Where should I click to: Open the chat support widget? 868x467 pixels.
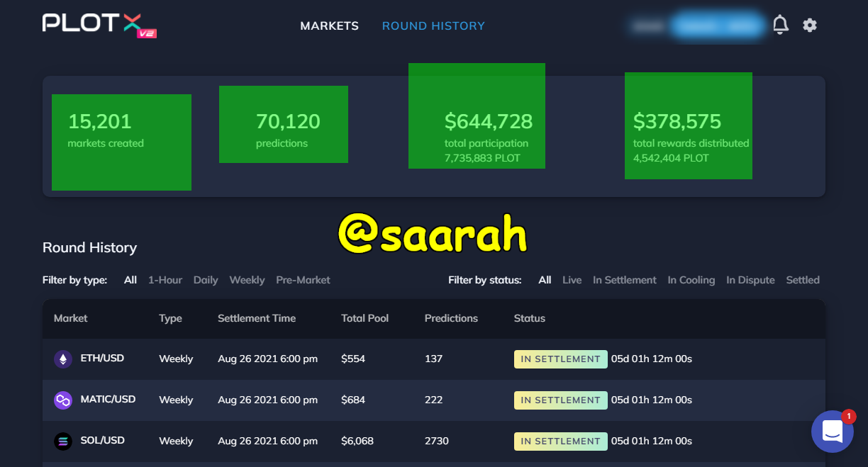tap(833, 431)
